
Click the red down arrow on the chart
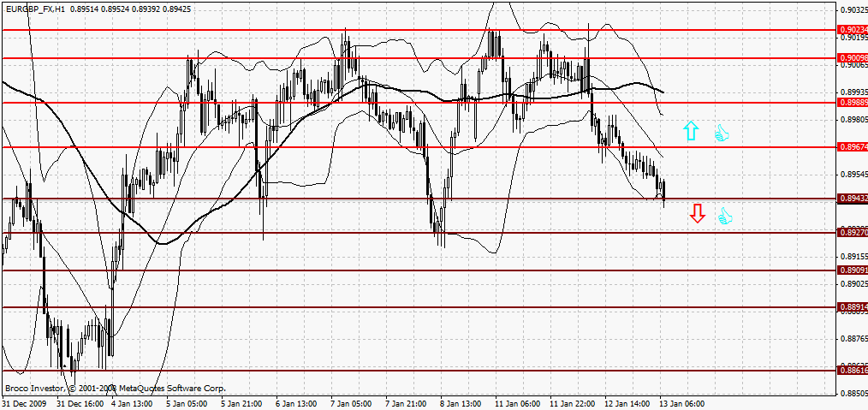(x=697, y=213)
